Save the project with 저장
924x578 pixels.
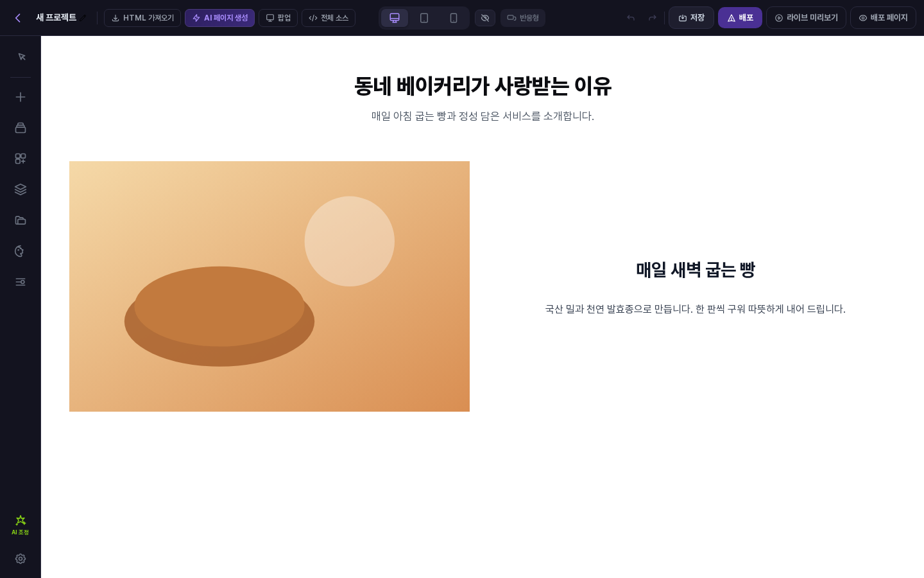[692, 18]
